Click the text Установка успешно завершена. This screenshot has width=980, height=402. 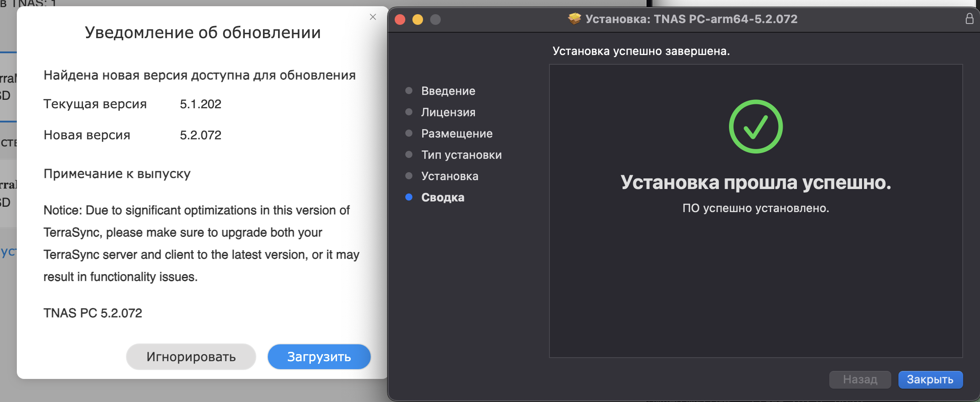[x=641, y=51]
